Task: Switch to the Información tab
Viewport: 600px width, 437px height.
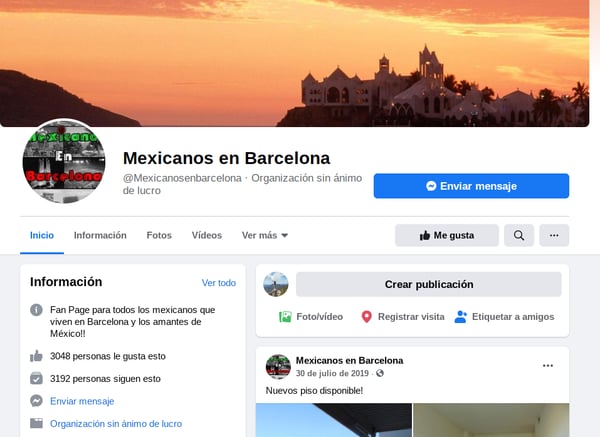Action: click(100, 235)
